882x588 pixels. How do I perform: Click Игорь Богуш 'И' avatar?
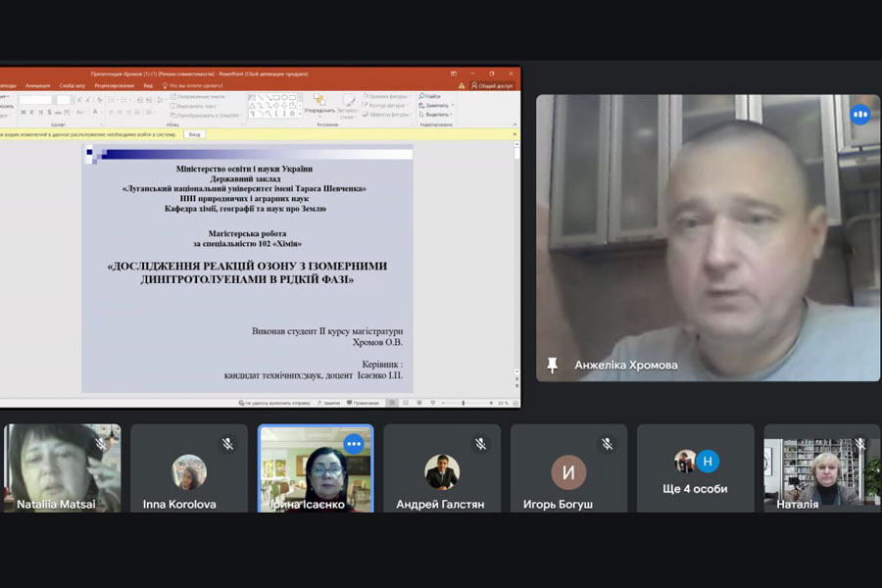(x=568, y=472)
